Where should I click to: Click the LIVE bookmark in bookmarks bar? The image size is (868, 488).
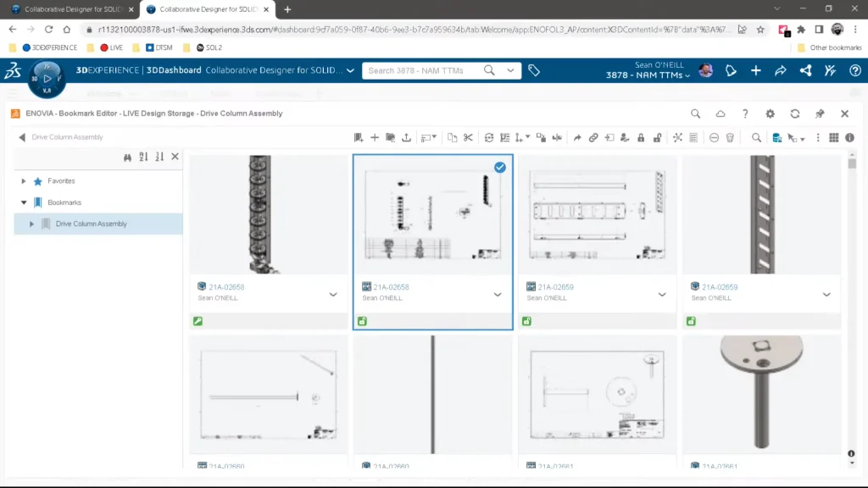coord(111,47)
